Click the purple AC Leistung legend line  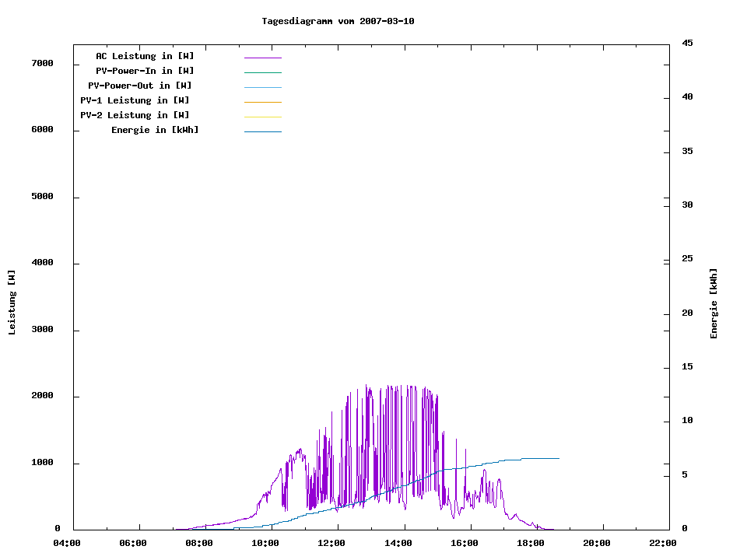[x=262, y=58]
